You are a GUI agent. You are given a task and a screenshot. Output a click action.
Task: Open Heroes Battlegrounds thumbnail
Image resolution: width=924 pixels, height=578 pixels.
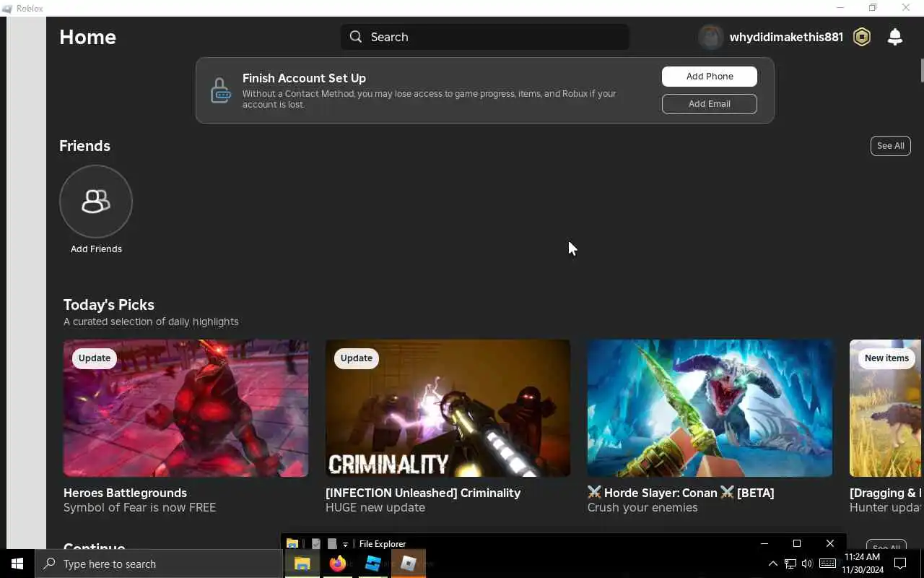coord(186,408)
